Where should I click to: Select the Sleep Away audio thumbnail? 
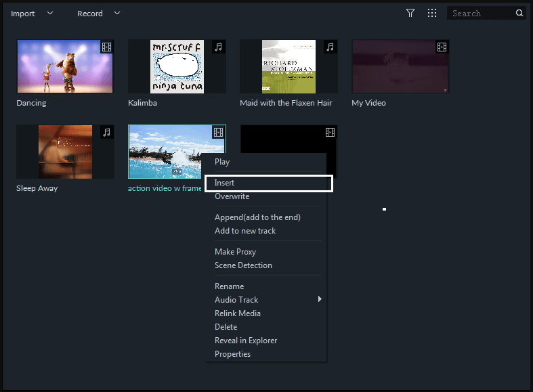[65, 152]
